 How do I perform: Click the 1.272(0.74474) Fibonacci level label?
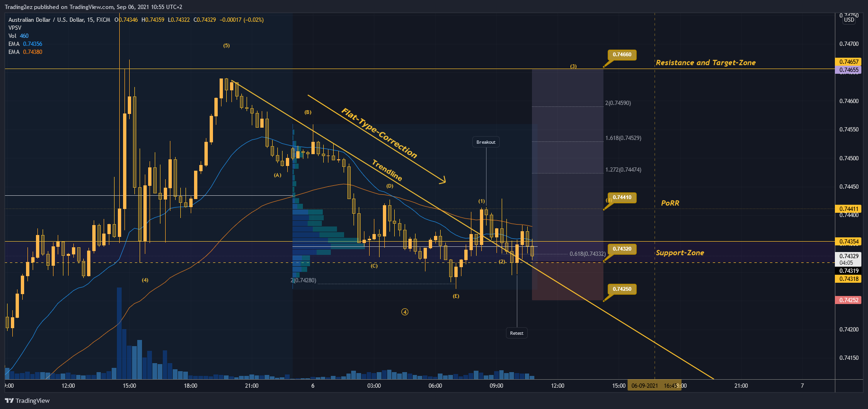[623, 170]
